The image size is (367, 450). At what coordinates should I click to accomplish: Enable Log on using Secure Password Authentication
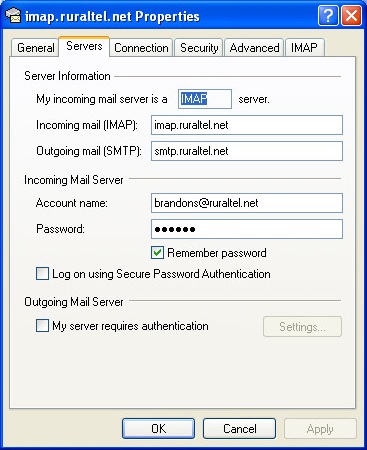point(42,274)
